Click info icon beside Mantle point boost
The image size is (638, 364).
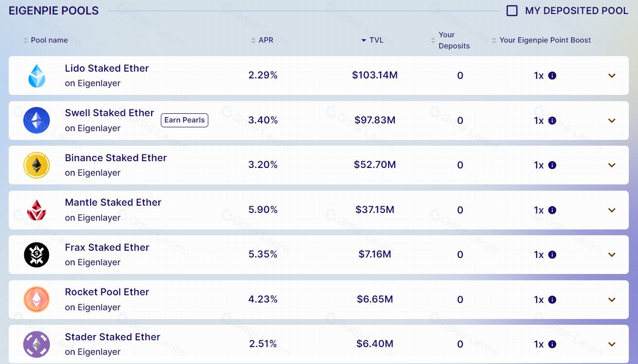(552, 210)
